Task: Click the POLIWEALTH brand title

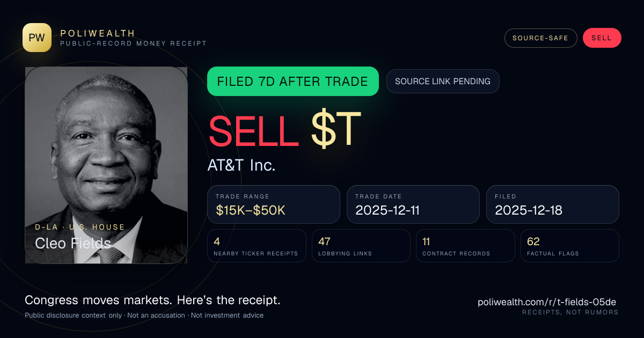Action: pos(98,33)
